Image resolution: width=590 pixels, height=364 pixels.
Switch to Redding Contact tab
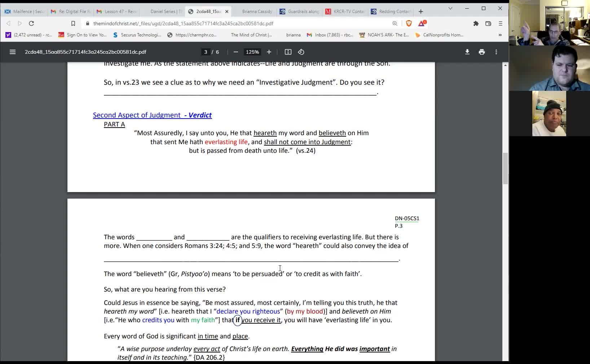pos(391,12)
